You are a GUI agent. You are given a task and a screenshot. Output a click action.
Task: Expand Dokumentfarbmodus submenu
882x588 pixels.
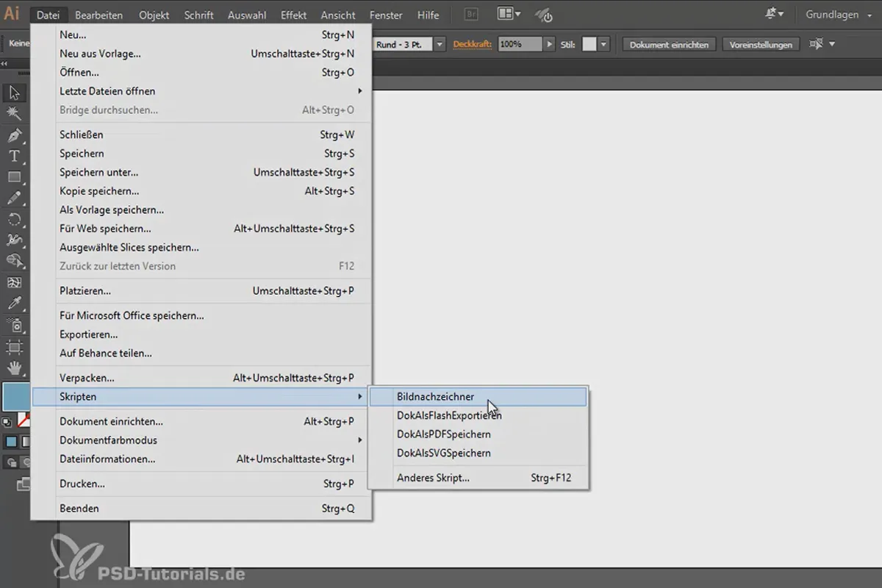click(x=202, y=440)
